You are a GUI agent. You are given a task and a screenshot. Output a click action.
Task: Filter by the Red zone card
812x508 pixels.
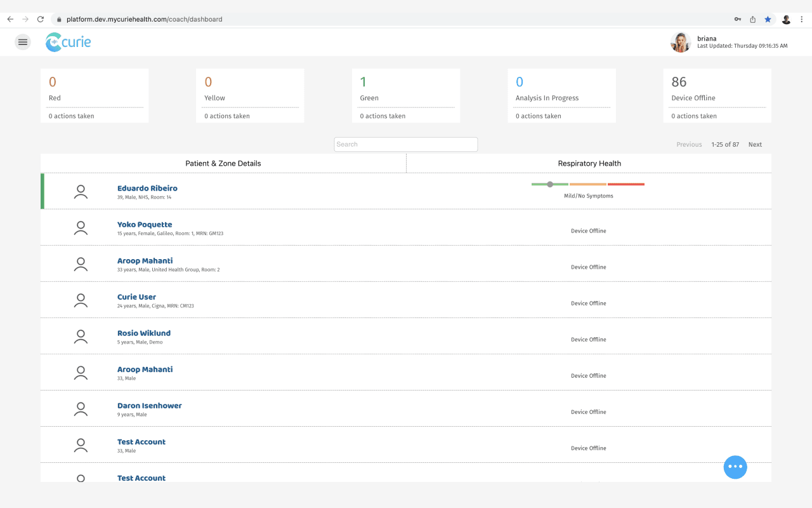point(95,96)
